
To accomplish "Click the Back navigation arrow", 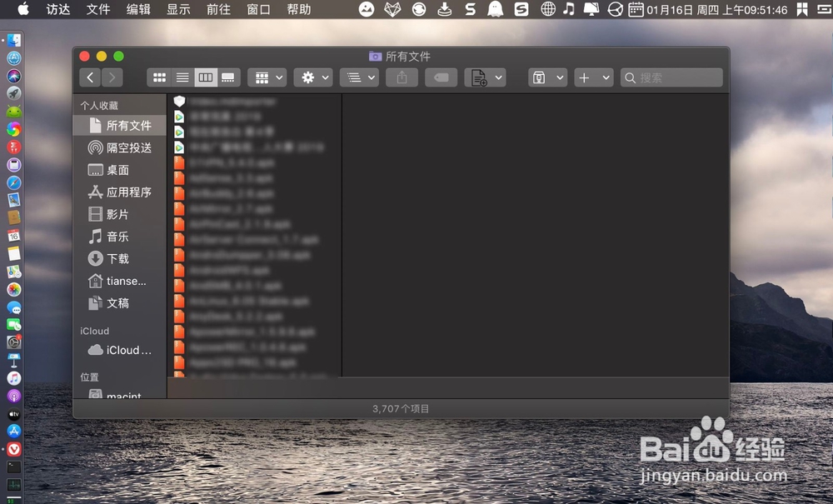I will [89, 77].
